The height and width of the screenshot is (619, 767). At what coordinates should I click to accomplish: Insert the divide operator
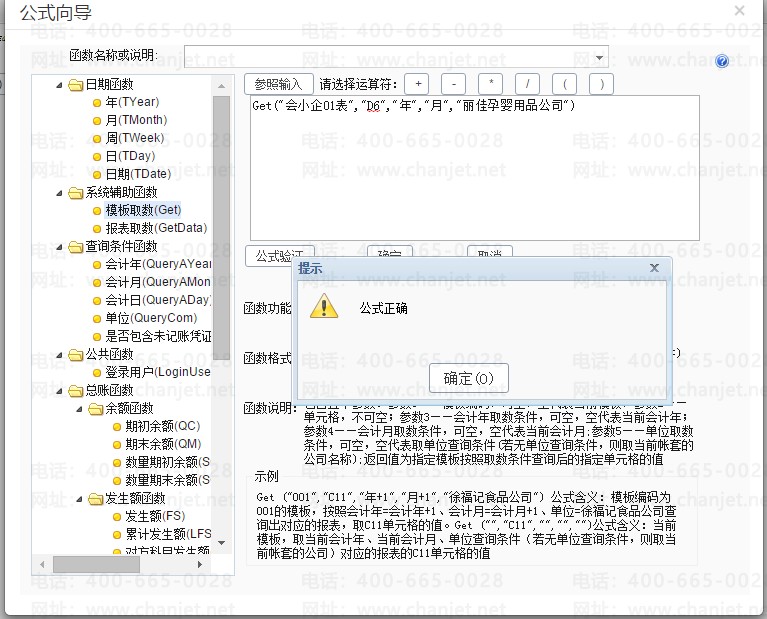(x=527, y=84)
